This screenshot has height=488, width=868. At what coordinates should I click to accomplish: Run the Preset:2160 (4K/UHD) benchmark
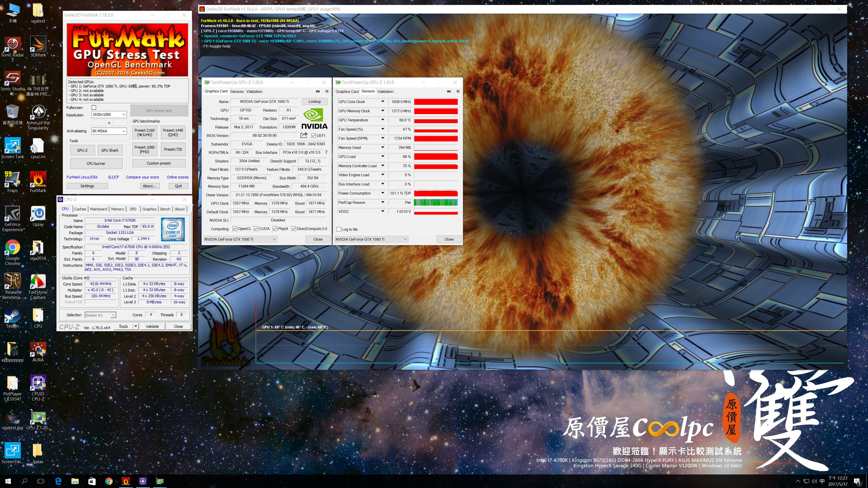point(145,133)
